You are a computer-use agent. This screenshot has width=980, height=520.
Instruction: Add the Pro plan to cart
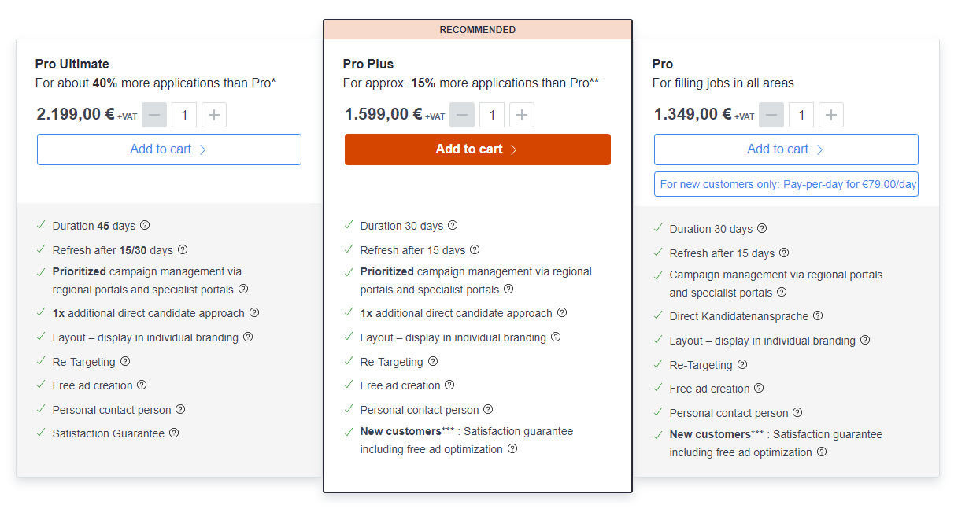pos(785,149)
